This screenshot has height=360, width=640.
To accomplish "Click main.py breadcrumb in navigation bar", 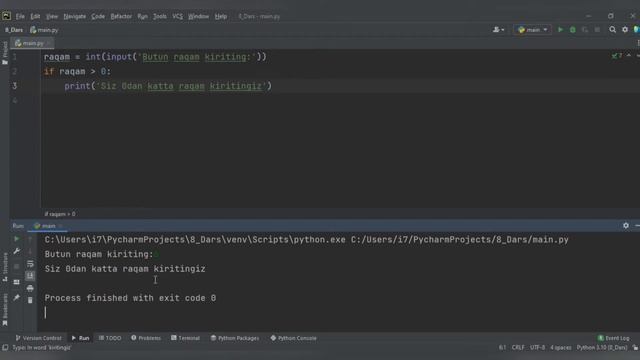I will (x=44, y=30).
